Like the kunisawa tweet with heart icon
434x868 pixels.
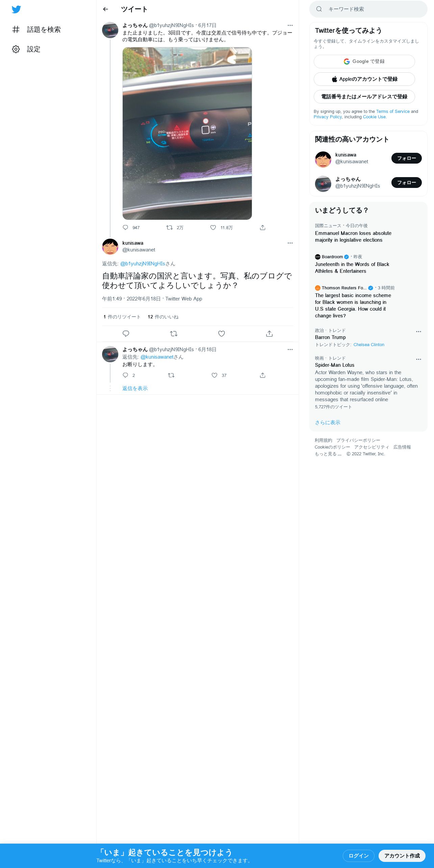pyautogui.click(x=221, y=334)
